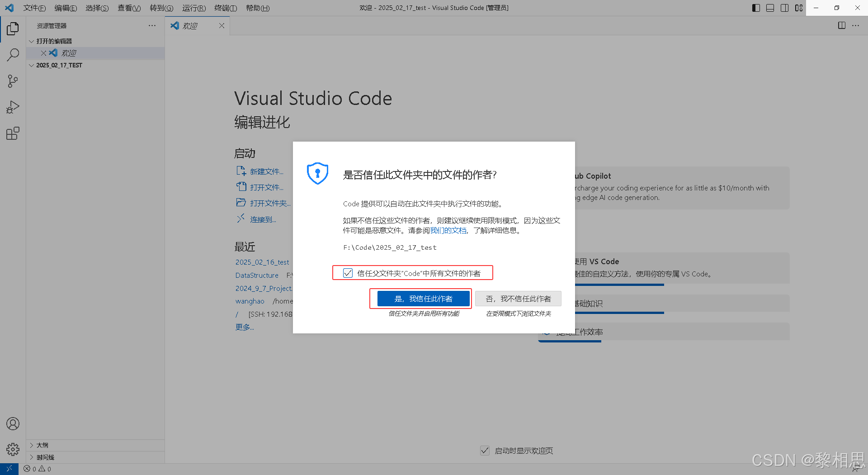Collapse the 打开的编辑器 section
This screenshot has width=868, height=475.
click(x=95, y=41)
